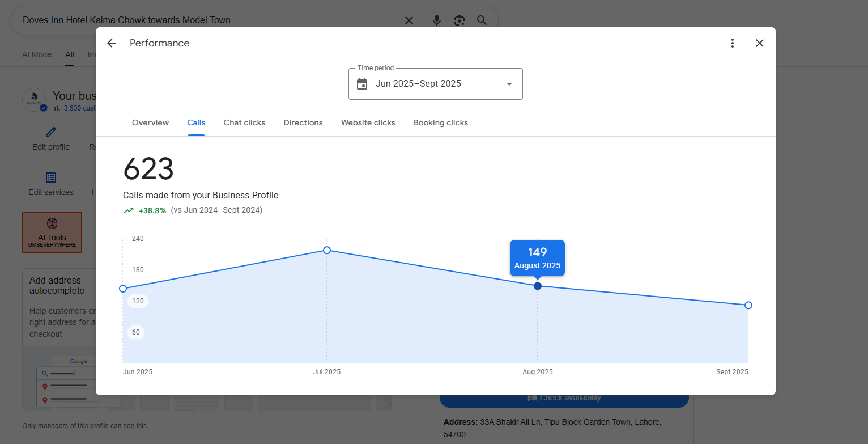Open the Jun 2025–Sept 2025 period selector
Image resolution: width=868 pixels, height=444 pixels.
click(x=418, y=84)
